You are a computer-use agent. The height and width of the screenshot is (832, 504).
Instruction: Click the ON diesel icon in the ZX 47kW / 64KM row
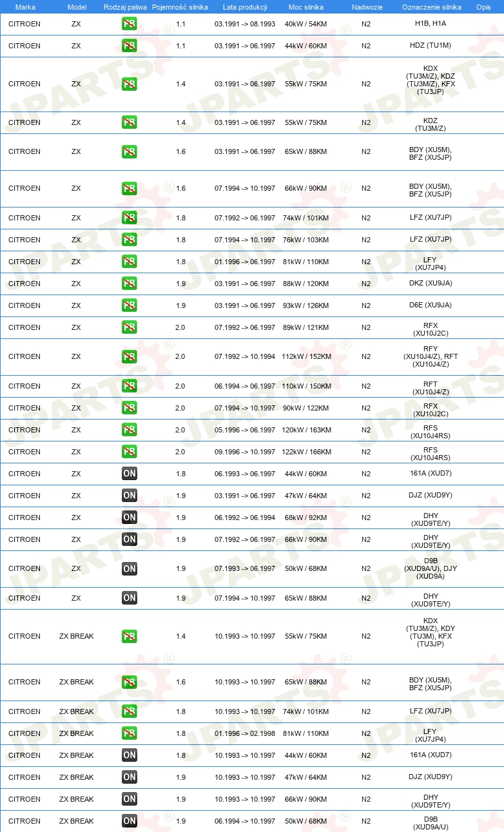130,496
